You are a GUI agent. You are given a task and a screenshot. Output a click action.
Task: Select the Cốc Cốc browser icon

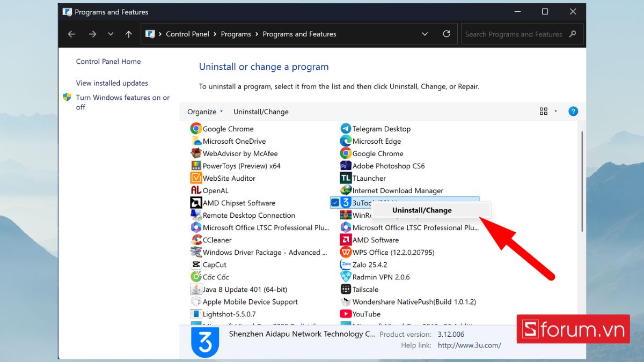pyautogui.click(x=196, y=277)
